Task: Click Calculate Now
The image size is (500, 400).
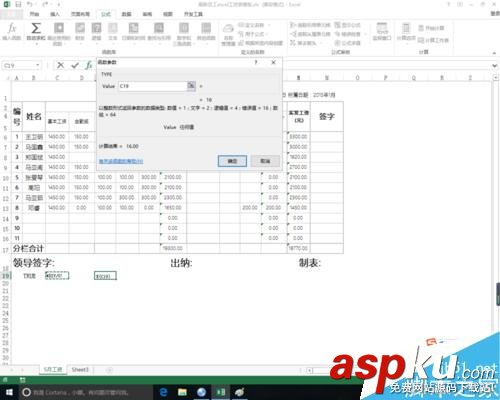Action: (431, 28)
